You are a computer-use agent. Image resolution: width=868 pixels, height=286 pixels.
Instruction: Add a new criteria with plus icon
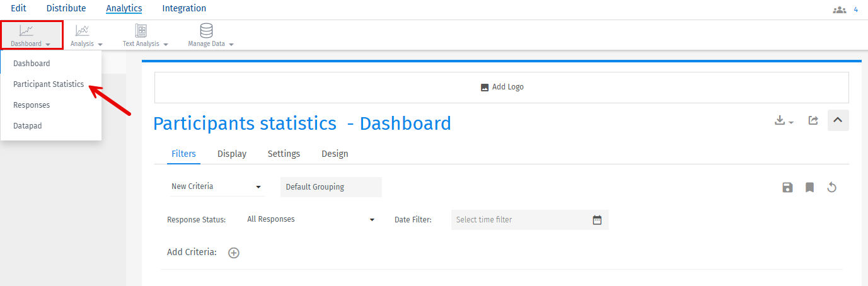tap(234, 253)
